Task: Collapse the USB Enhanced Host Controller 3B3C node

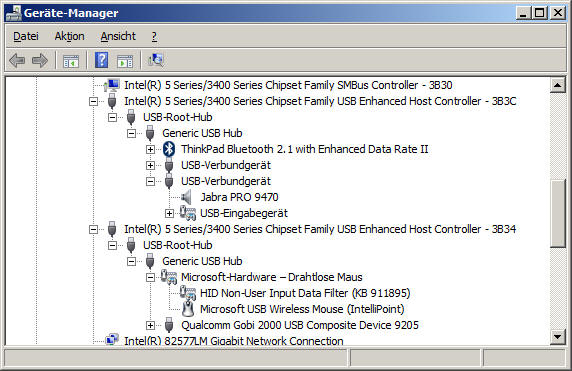Action: click(93, 101)
